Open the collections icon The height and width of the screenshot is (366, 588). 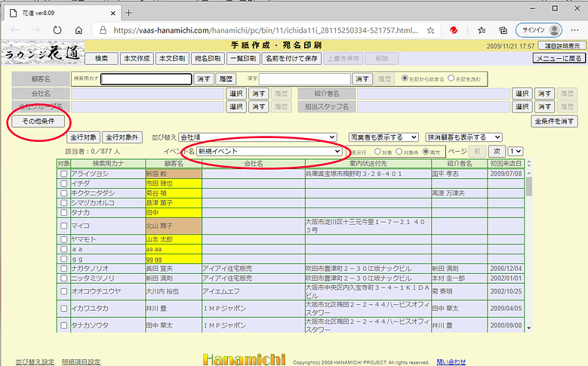point(503,30)
